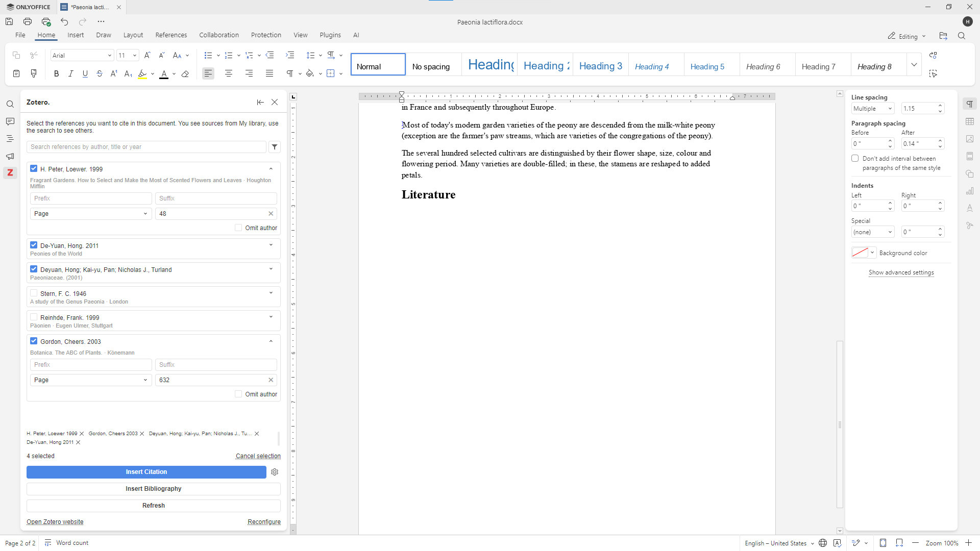Switch to the Plugins tab
This screenshot has height=551, width=980.
tap(330, 35)
